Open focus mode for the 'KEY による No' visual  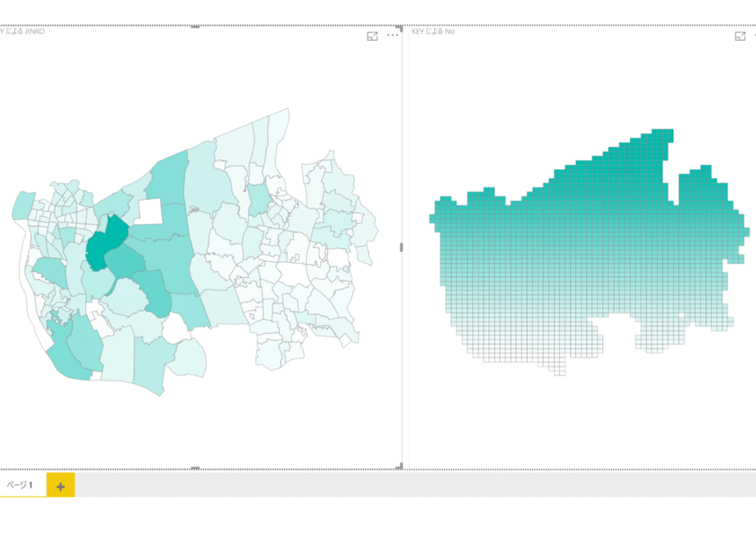coord(740,36)
